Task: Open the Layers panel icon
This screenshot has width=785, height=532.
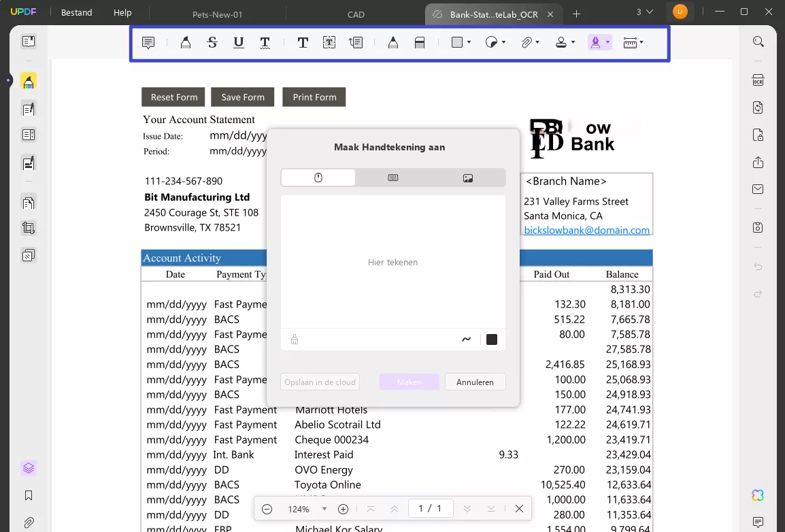Action: point(29,468)
